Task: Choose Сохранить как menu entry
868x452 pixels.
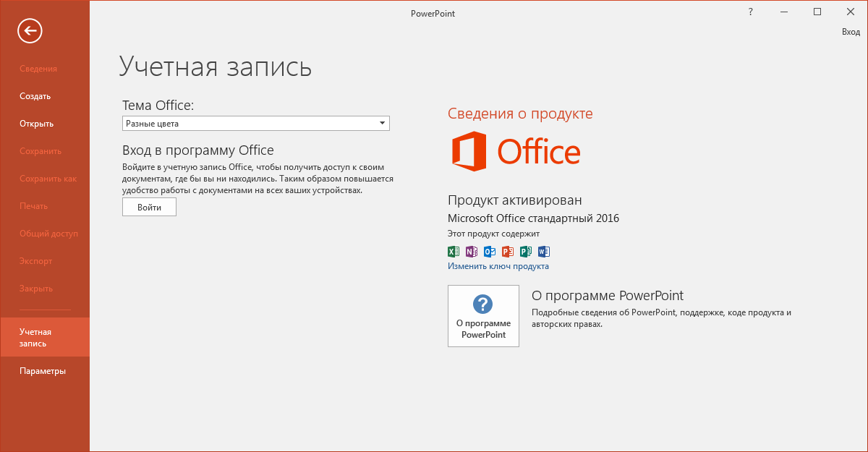Action: click(x=48, y=179)
